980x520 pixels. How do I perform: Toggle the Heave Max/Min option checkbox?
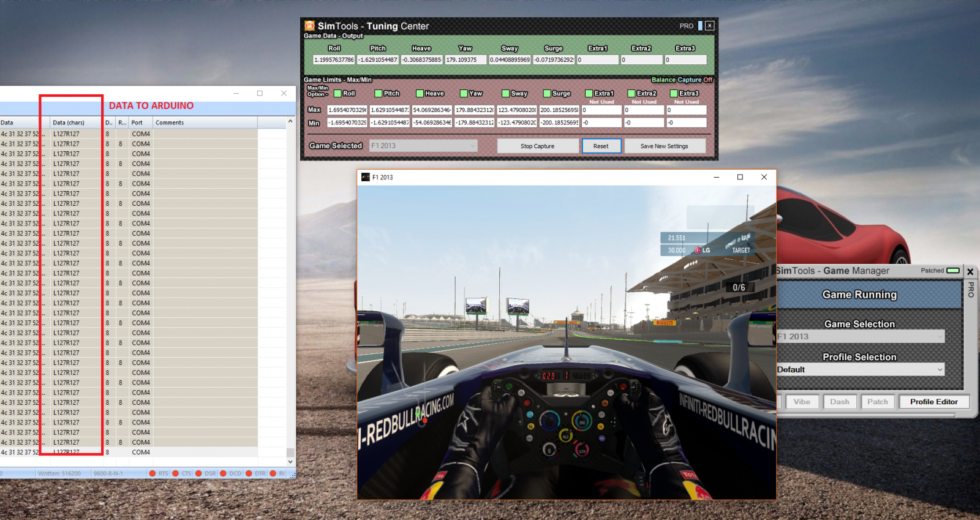[x=420, y=94]
